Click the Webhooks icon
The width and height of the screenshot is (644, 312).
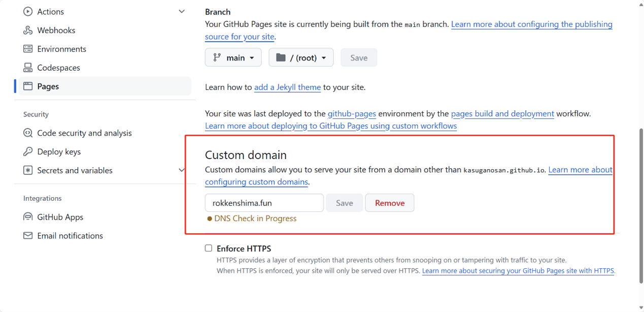pos(28,30)
